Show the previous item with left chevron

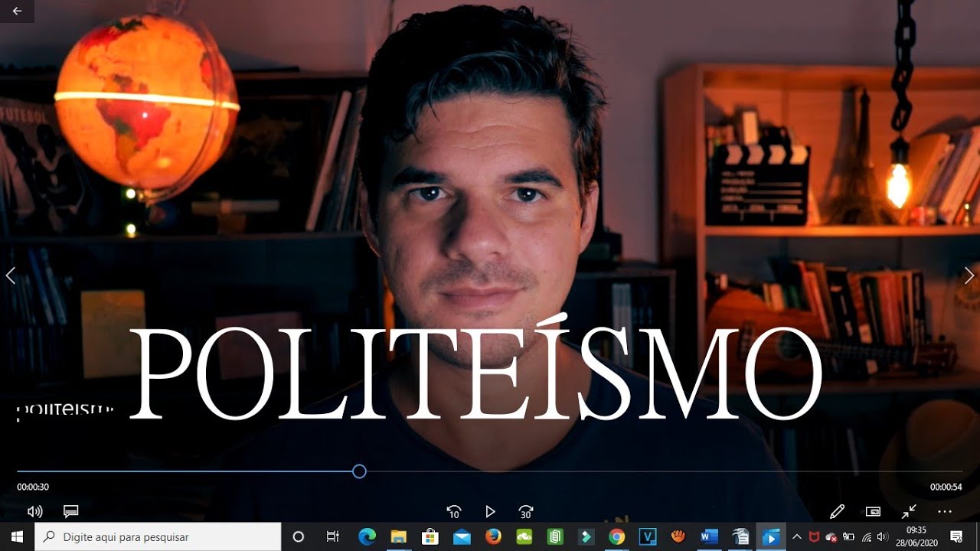point(10,275)
